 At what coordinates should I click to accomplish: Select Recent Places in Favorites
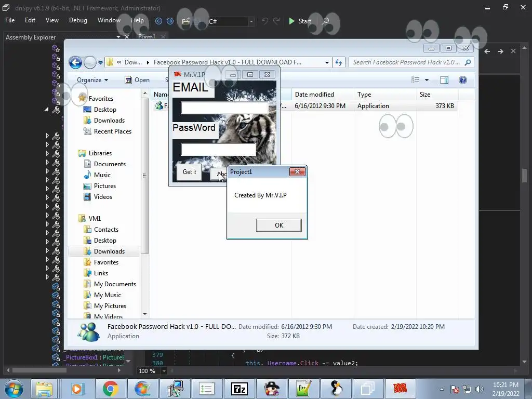point(107,131)
